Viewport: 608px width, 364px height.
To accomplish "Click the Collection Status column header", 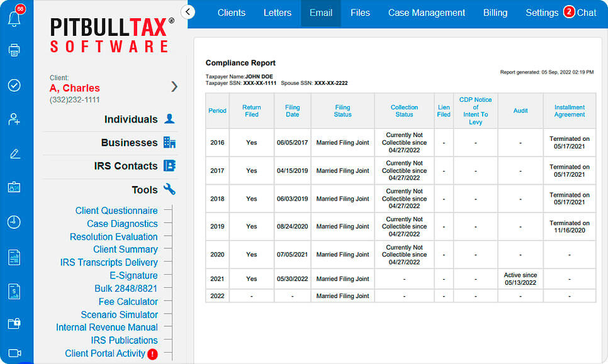I will point(404,111).
